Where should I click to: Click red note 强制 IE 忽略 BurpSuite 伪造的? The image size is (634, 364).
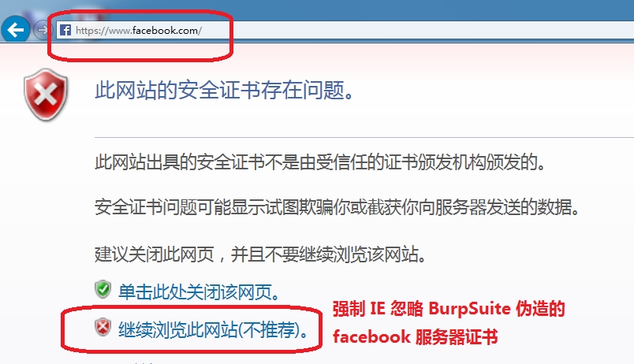[x=449, y=309]
